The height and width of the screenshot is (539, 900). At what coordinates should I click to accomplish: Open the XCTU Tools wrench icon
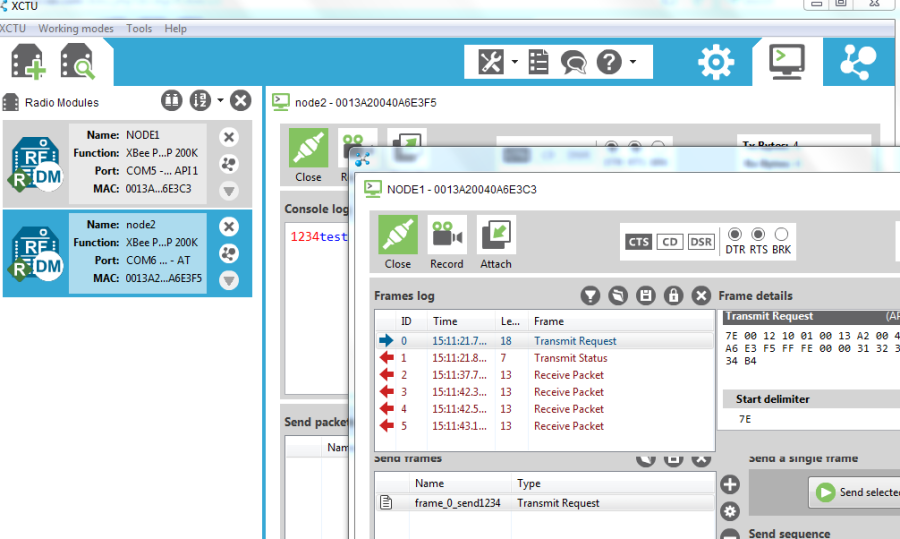pos(491,61)
